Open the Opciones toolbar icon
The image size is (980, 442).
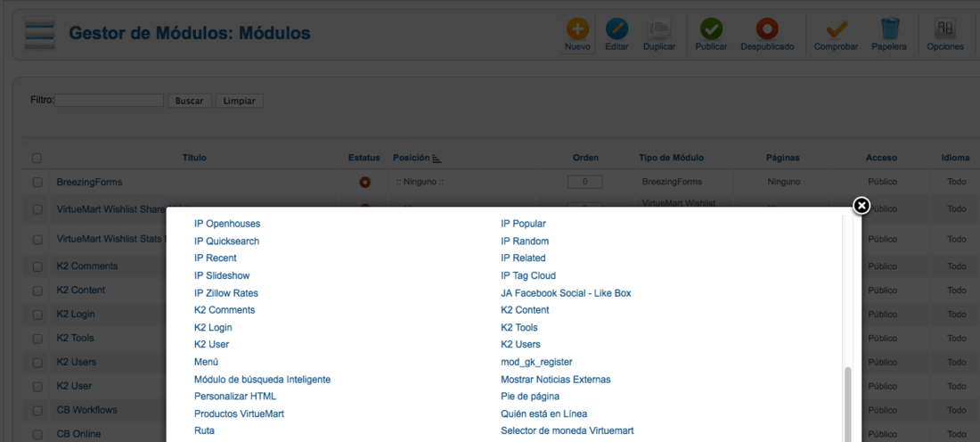(x=945, y=29)
